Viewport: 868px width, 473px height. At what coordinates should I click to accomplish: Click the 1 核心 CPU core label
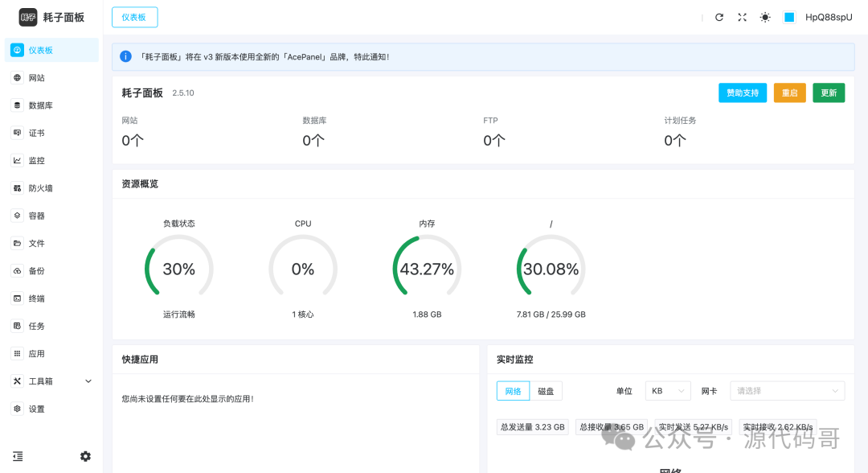point(303,315)
